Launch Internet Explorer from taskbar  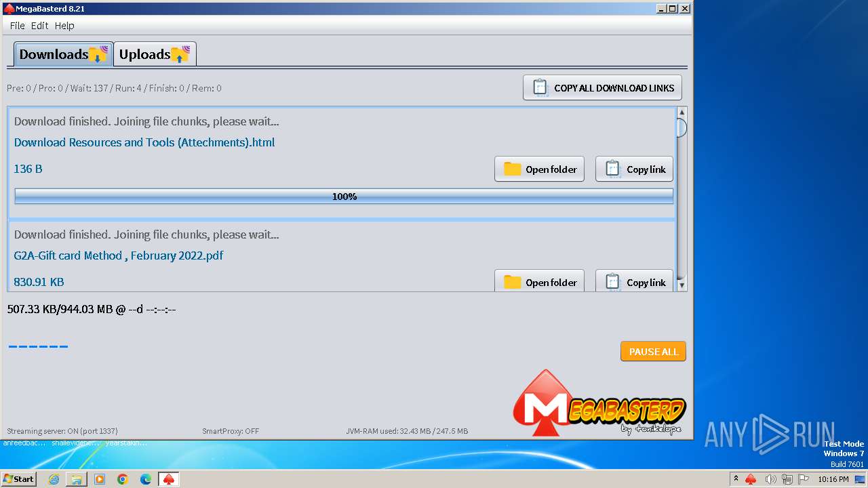click(x=54, y=479)
